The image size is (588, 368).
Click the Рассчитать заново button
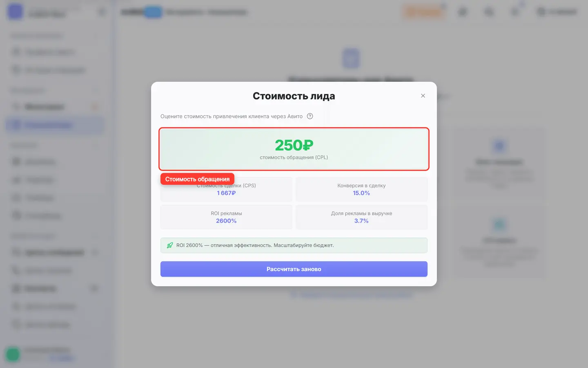(294, 269)
